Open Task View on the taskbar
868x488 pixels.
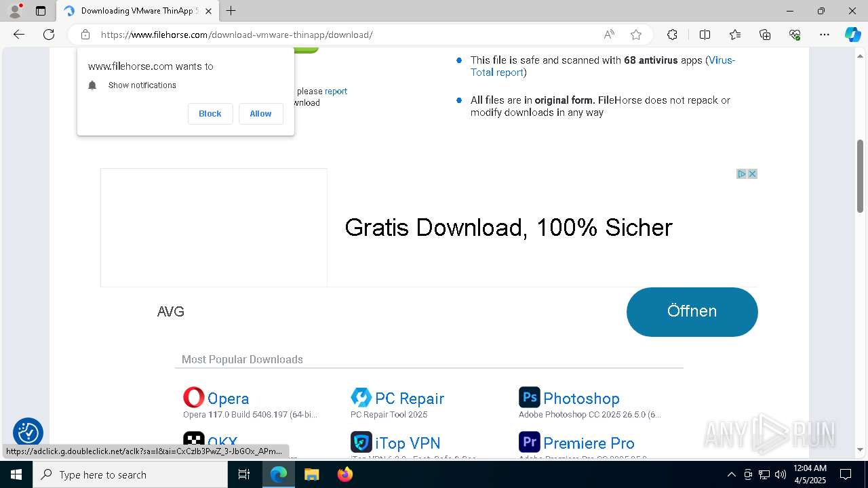coord(245,474)
